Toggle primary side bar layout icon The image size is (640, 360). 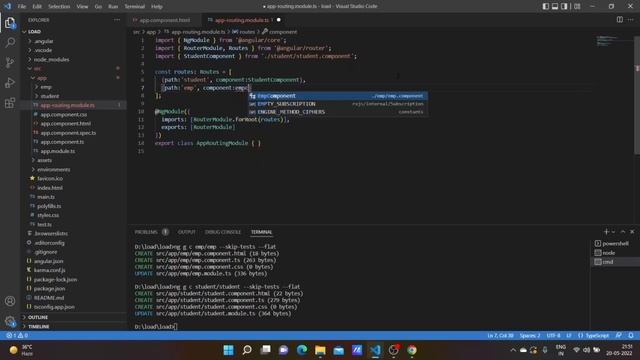[546, 6]
